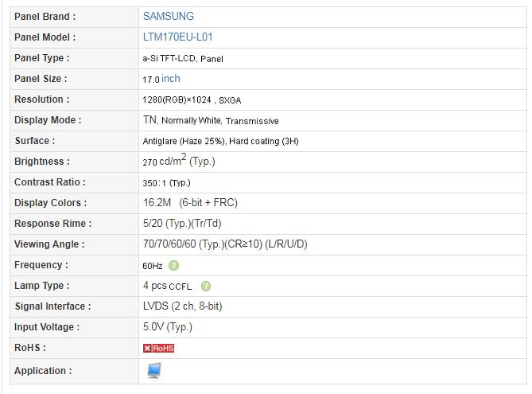Click the help icon next to 60Hz

pos(173,265)
